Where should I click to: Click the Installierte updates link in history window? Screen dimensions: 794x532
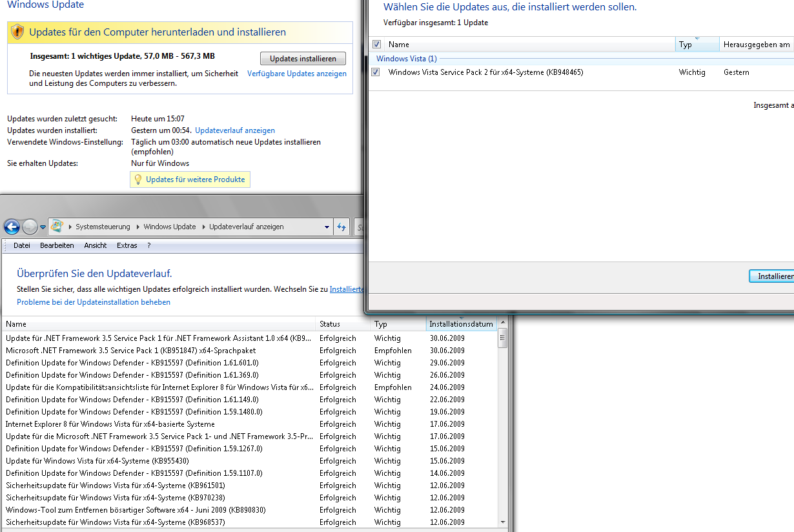tap(347, 289)
